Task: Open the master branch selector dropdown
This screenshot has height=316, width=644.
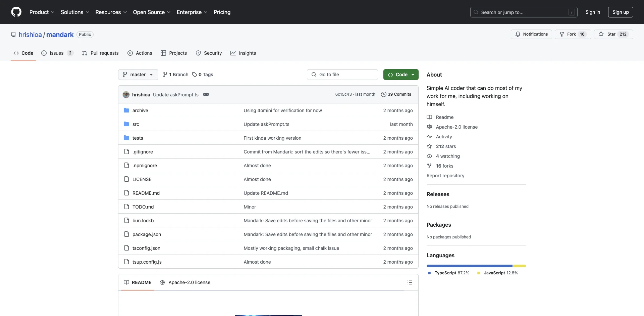Action: pyautogui.click(x=138, y=75)
